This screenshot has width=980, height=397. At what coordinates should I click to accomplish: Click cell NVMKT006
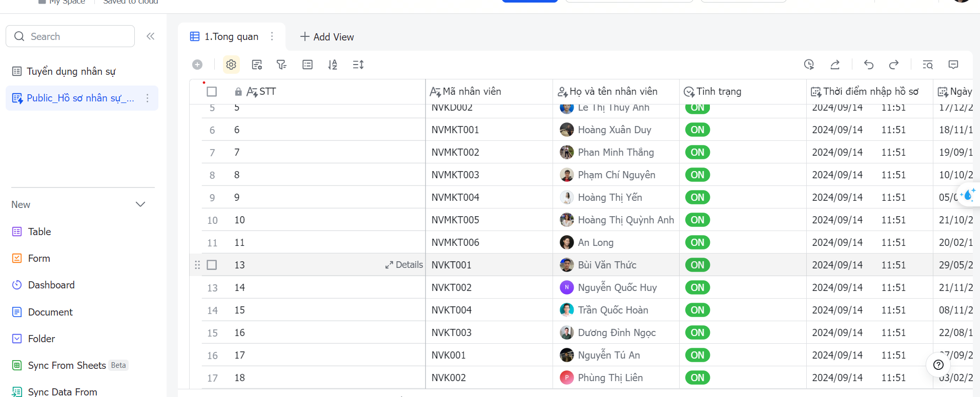(489, 242)
